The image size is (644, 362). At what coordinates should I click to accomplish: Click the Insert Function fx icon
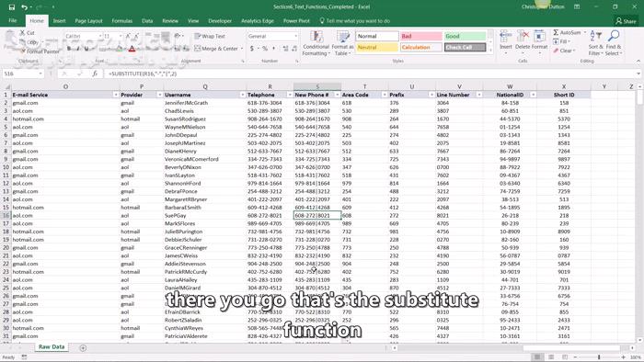95,74
